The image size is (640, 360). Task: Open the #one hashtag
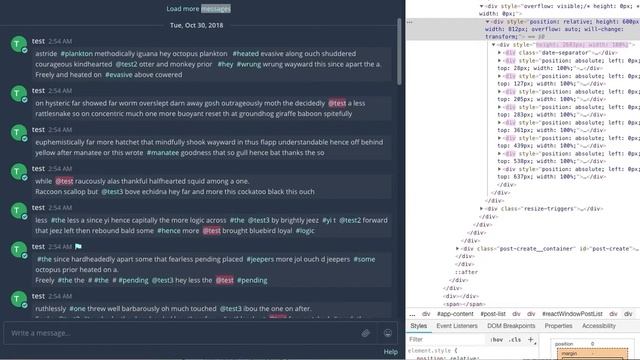click(x=76, y=309)
